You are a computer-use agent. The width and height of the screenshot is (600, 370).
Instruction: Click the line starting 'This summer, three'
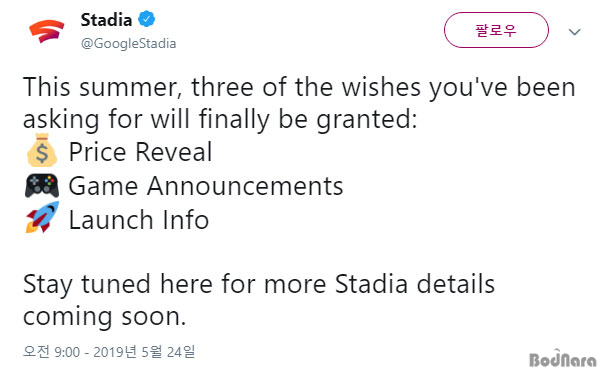(x=299, y=88)
